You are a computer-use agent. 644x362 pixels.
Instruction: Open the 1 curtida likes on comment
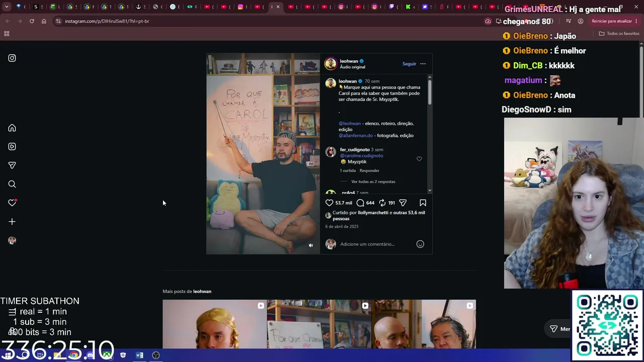coord(348,171)
